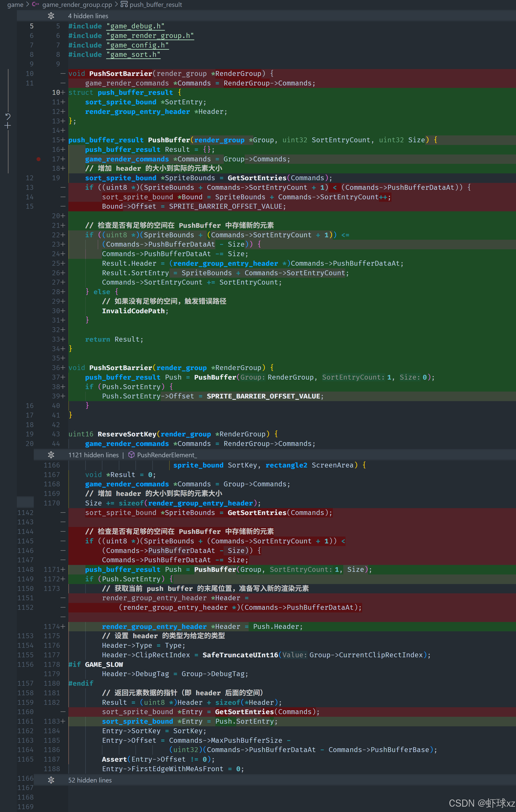Click the unfold icon beside 52 hidden lines

click(51, 780)
